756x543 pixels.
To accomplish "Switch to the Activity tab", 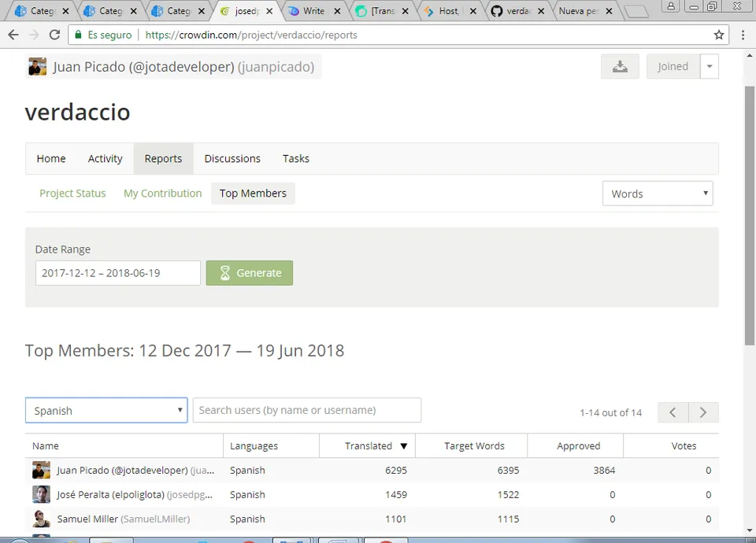I will click(105, 158).
